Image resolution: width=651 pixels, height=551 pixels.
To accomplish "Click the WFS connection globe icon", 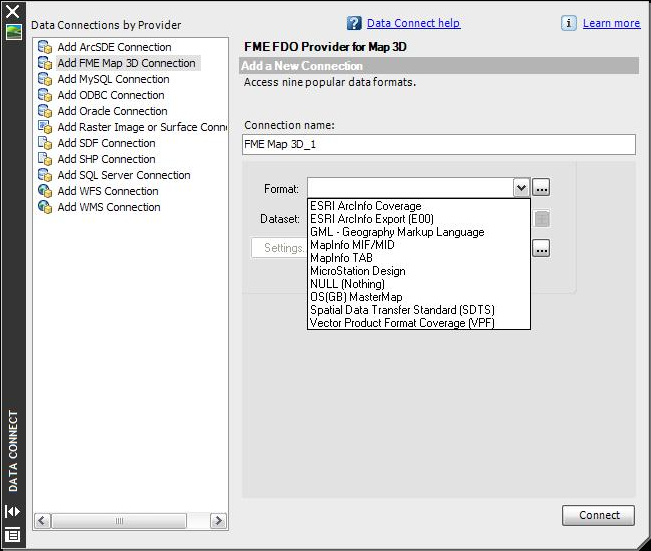I will pos(45,191).
